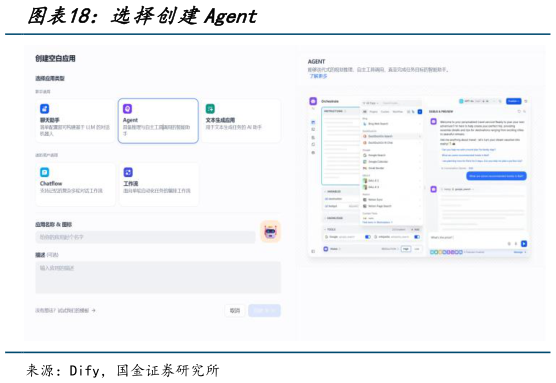The image size is (556, 383).
Task: Choose the purple Agent app type icon
Action: [127, 109]
